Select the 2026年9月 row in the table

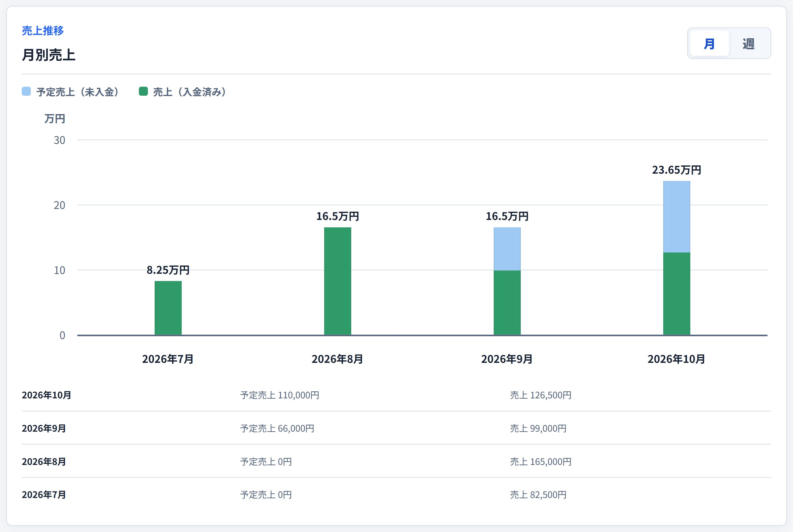pos(396,428)
